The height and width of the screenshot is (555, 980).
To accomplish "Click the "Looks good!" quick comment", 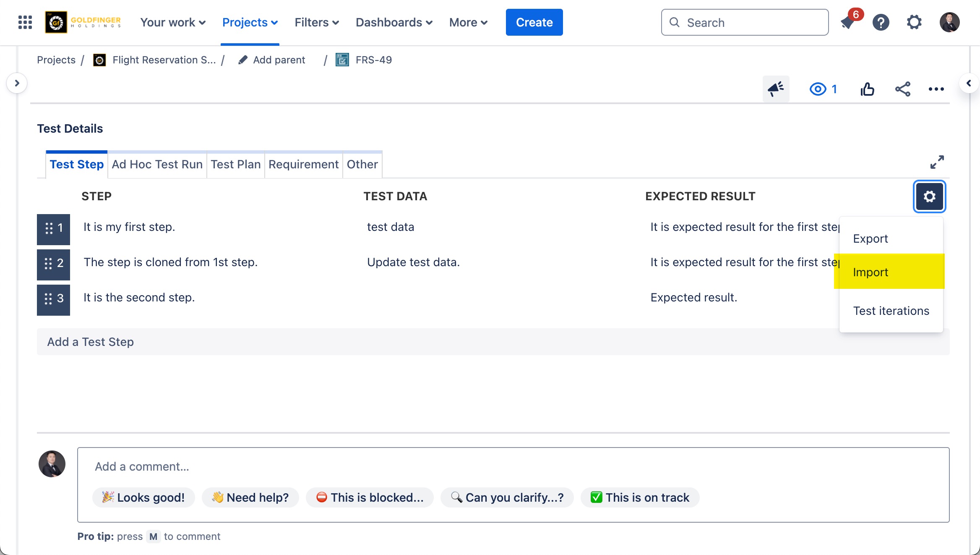I will (143, 497).
